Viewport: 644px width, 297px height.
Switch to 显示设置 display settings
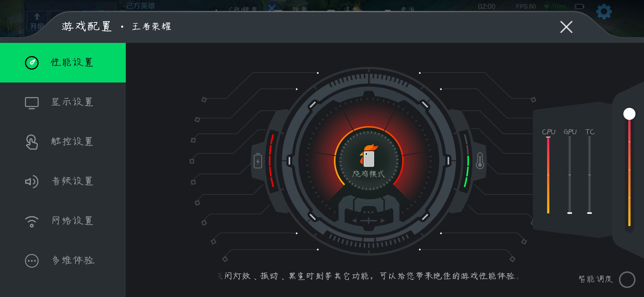coord(63,102)
